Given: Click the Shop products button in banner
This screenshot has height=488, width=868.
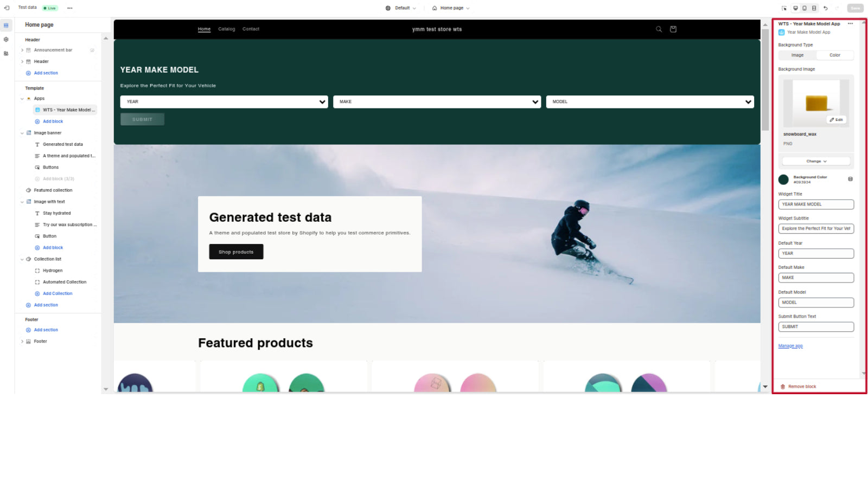Looking at the screenshot, I should 236,252.
